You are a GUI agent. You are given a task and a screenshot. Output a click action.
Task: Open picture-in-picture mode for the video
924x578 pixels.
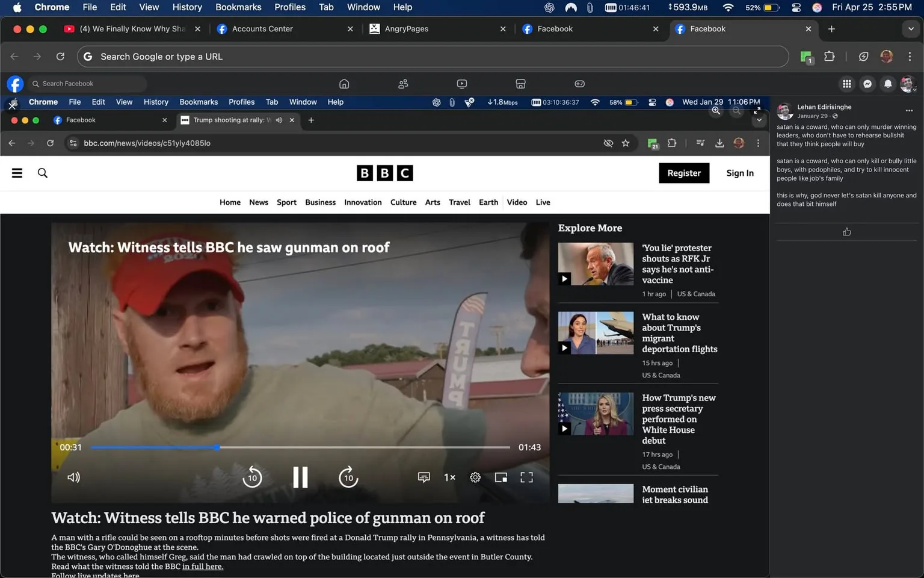(500, 477)
